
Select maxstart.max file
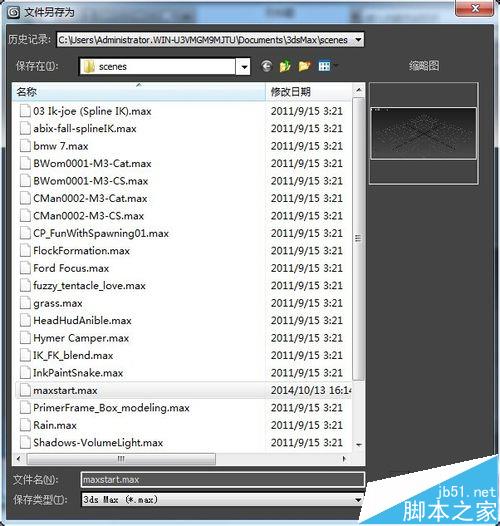pyautogui.click(x=65, y=390)
